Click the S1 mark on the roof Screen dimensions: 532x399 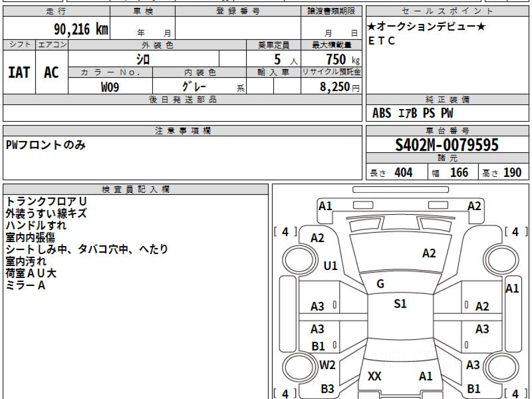400,304
